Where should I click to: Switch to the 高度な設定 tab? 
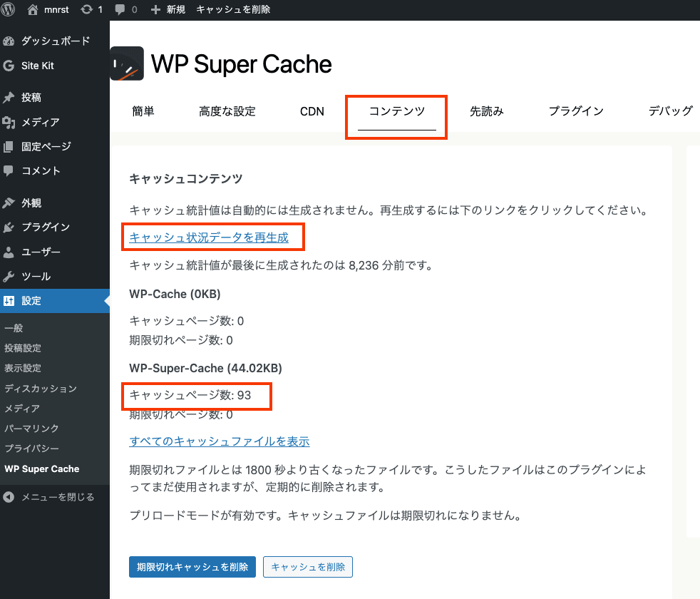pos(227,111)
